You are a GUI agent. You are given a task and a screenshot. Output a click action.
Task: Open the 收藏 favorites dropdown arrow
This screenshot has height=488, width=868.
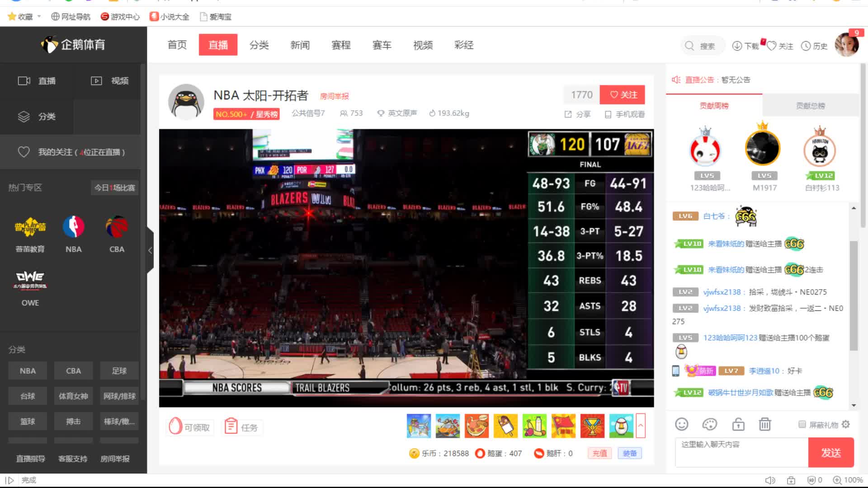(39, 17)
